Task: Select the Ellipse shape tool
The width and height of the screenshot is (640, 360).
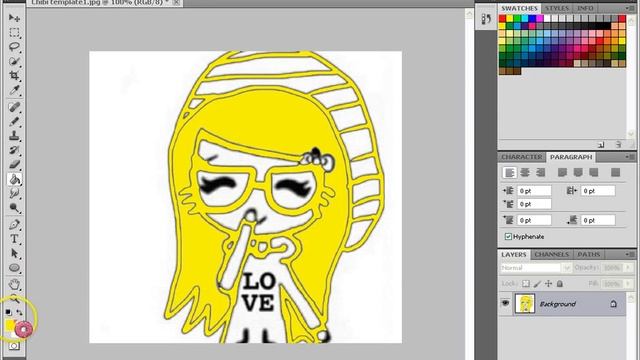Action: (14, 268)
